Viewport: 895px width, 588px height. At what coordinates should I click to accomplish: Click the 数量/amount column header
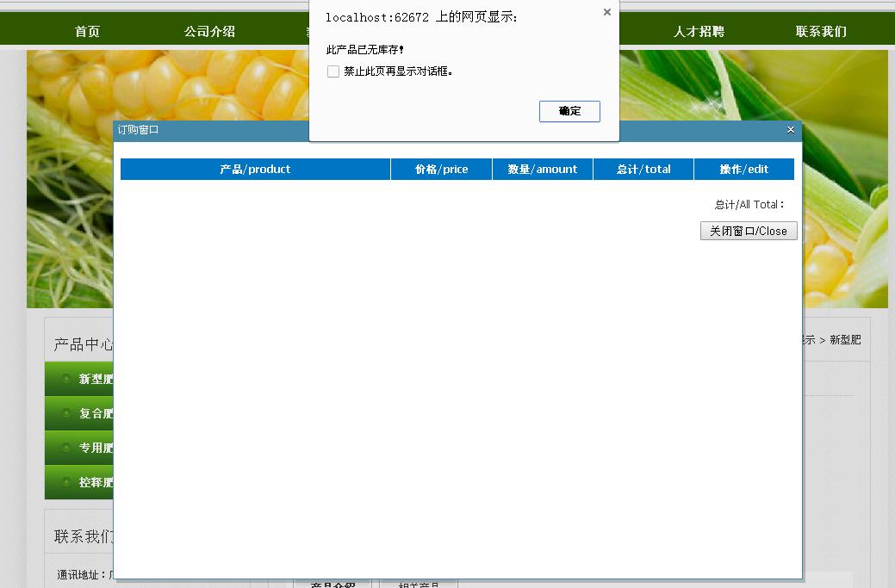coord(543,170)
